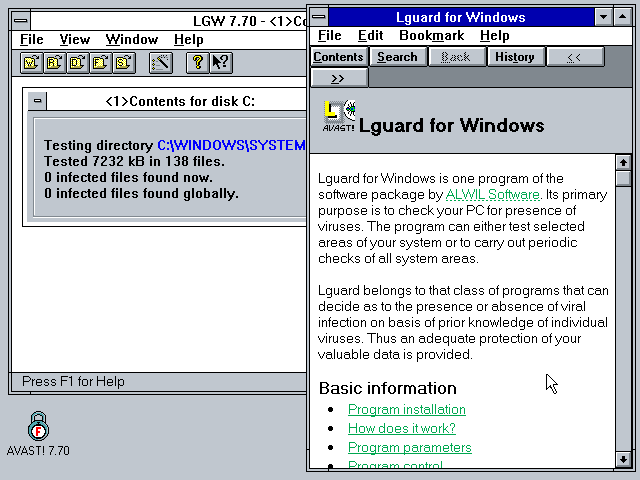Open the LGW View menu
This screenshot has height=480, width=640.
click(74, 39)
